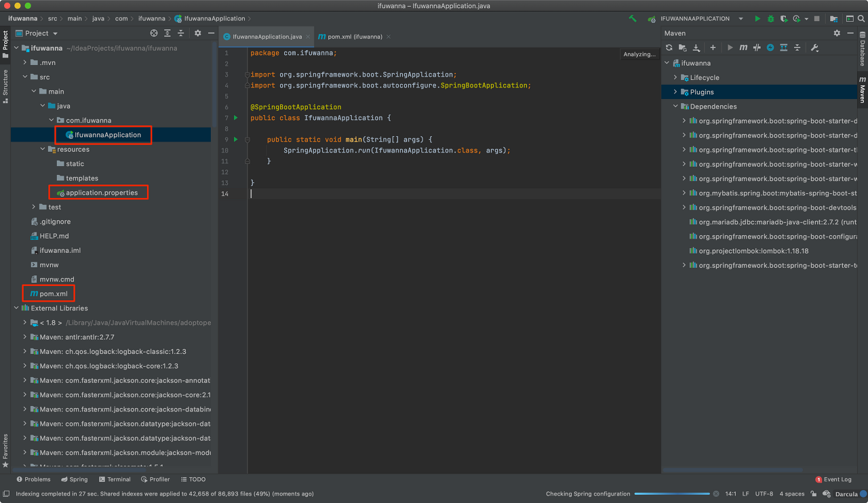868x503 pixels.
Task: Expand Maven Plugins node
Action: pyautogui.click(x=675, y=92)
